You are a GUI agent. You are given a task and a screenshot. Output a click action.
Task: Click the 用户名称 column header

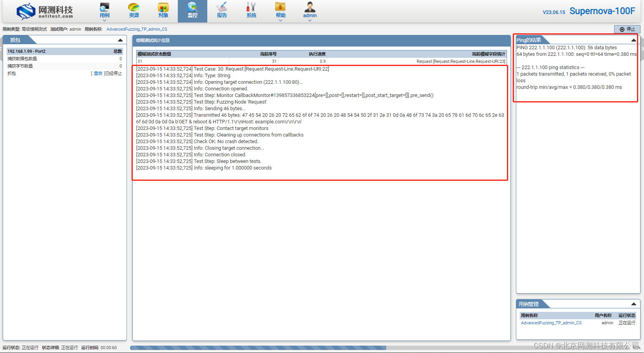click(603, 315)
